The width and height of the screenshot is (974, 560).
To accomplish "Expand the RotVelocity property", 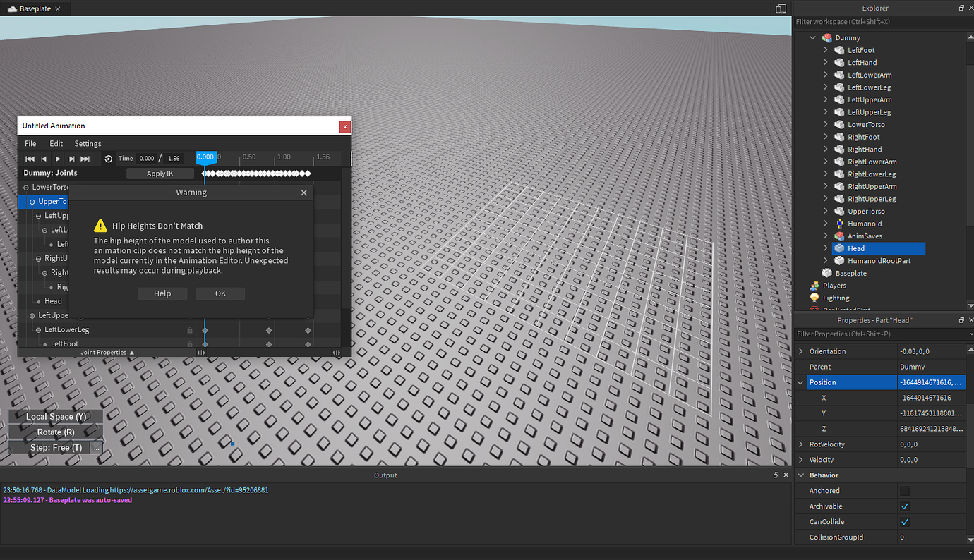I will [x=800, y=444].
